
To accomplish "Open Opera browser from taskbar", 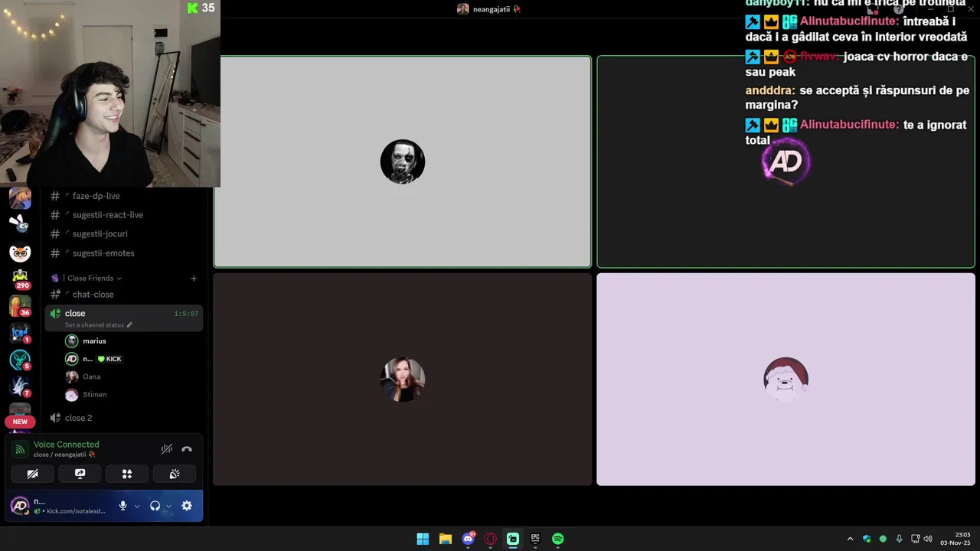I will click(x=491, y=539).
